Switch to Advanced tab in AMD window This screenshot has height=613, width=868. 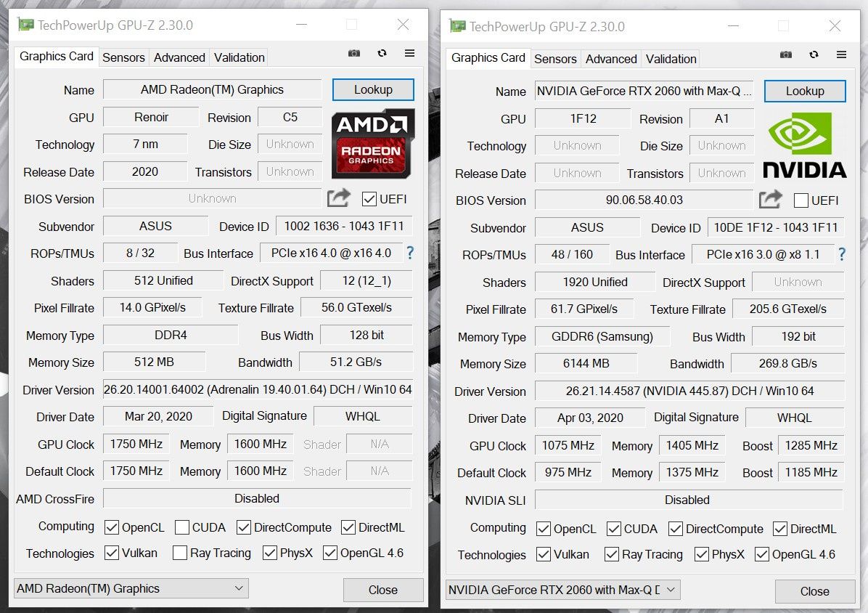pyautogui.click(x=179, y=57)
